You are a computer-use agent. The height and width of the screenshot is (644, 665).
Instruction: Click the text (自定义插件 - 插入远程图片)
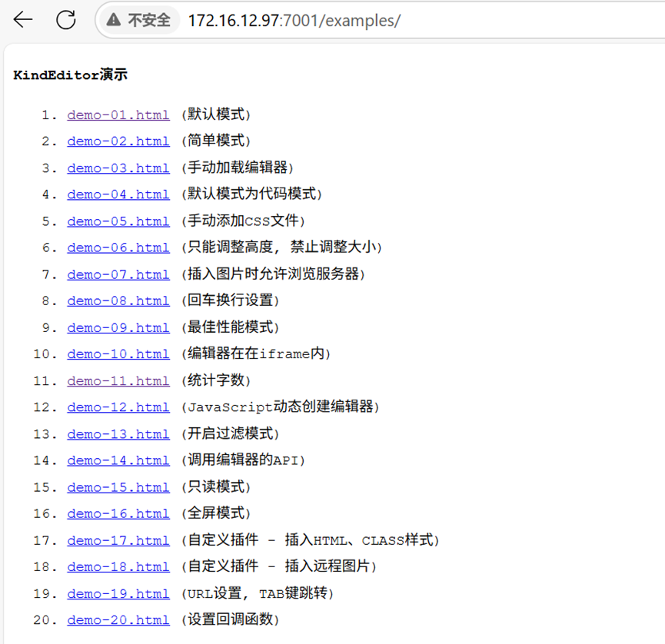279,567
